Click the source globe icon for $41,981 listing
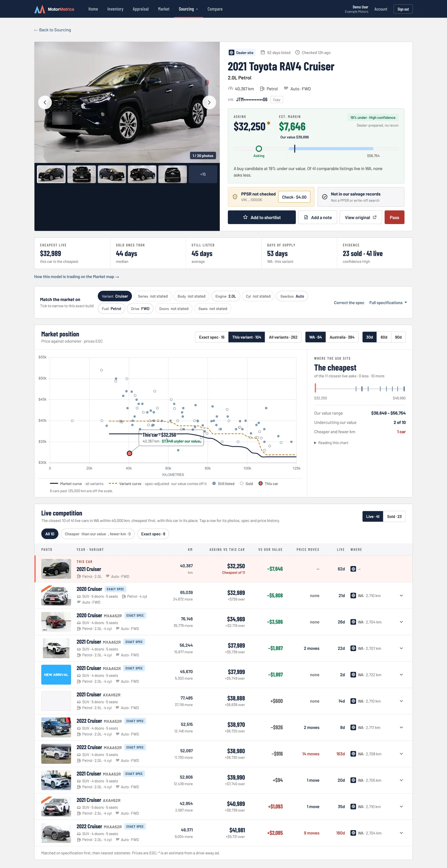This screenshot has width=447, height=868. coord(353,833)
